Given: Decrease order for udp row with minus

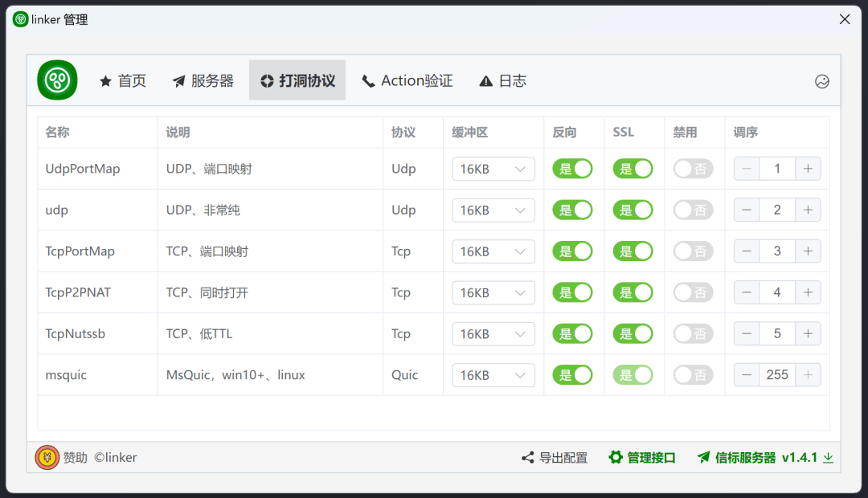Looking at the screenshot, I should tap(747, 210).
